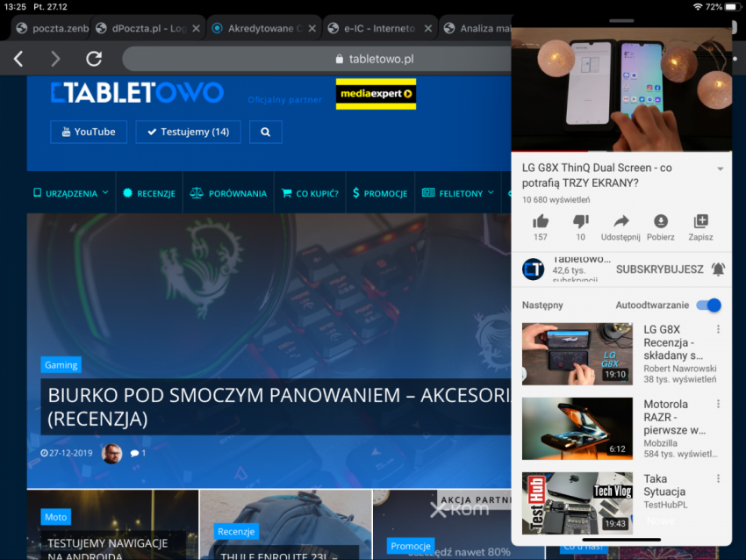This screenshot has height=560, width=746.
Task: Tap the Wi-Fi status icon
Action: (698, 7)
